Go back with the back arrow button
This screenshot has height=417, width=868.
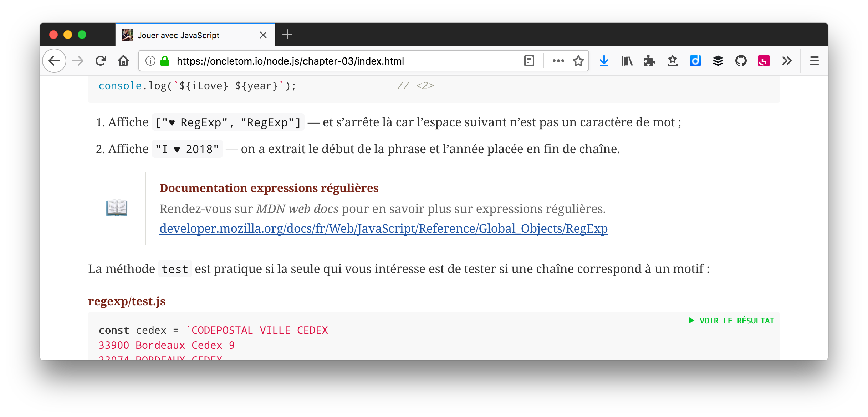coord(54,61)
